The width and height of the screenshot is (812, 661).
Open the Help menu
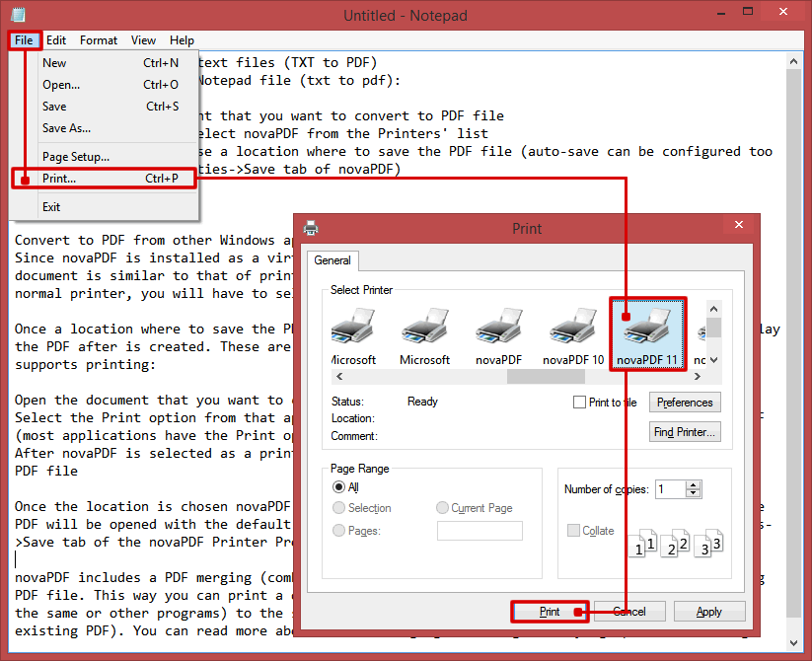tap(182, 40)
